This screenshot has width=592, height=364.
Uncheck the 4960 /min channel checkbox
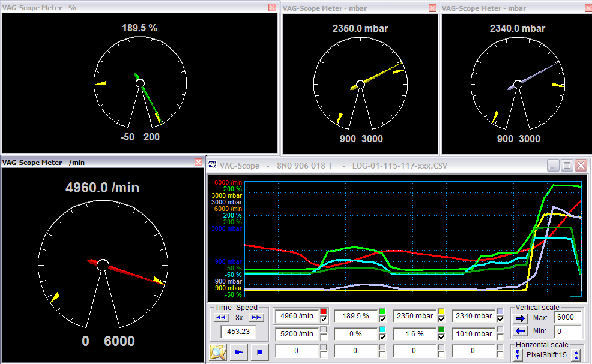324,319
